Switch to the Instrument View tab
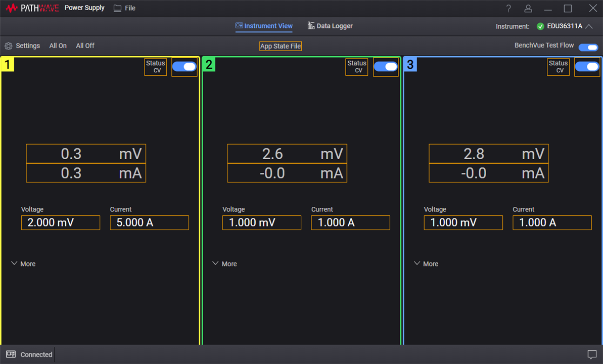603x364 pixels. tap(264, 26)
